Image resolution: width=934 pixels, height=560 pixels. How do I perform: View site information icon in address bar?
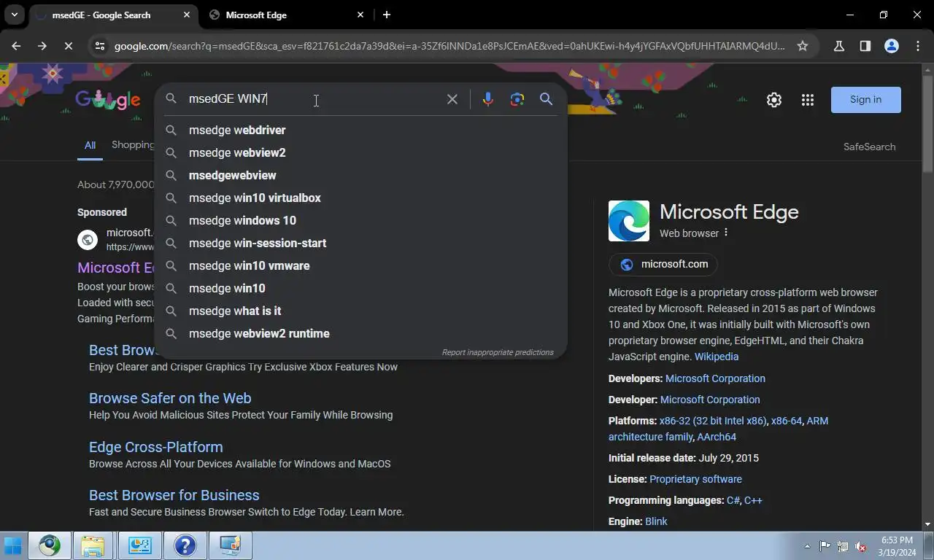click(x=100, y=46)
